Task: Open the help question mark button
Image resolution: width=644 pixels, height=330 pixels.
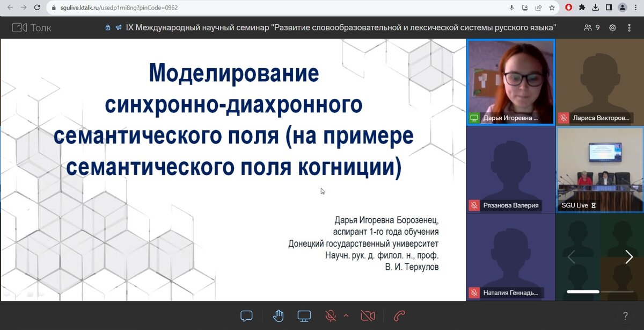Action: click(x=624, y=316)
